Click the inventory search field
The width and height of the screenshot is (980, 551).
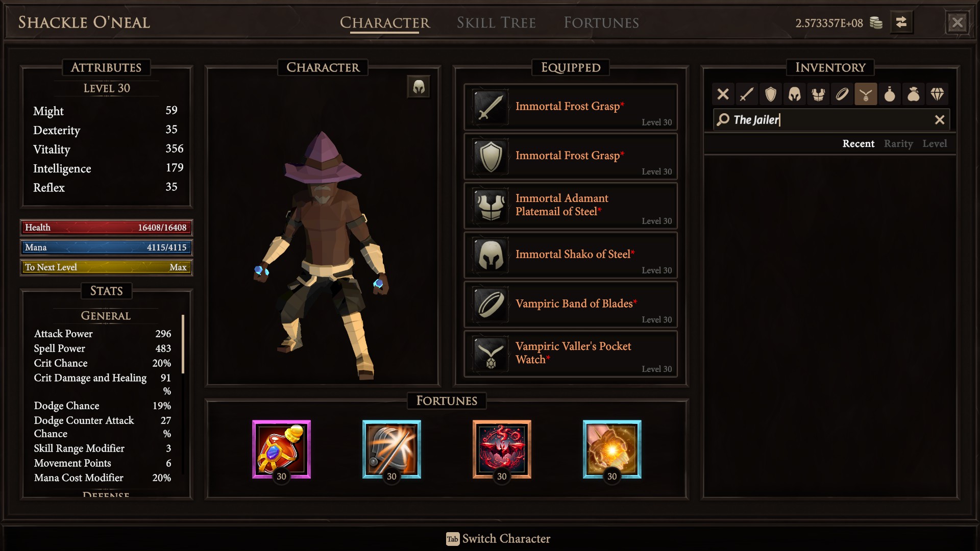(831, 120)
